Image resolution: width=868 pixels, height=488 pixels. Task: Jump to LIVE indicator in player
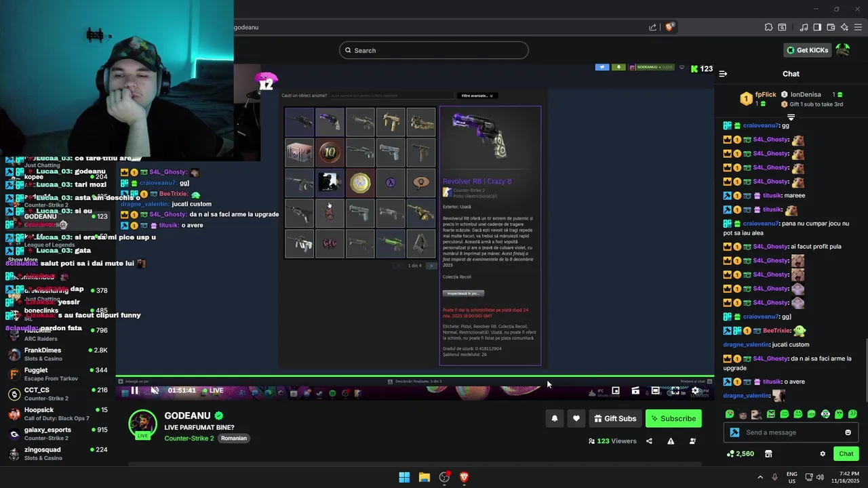212,390
